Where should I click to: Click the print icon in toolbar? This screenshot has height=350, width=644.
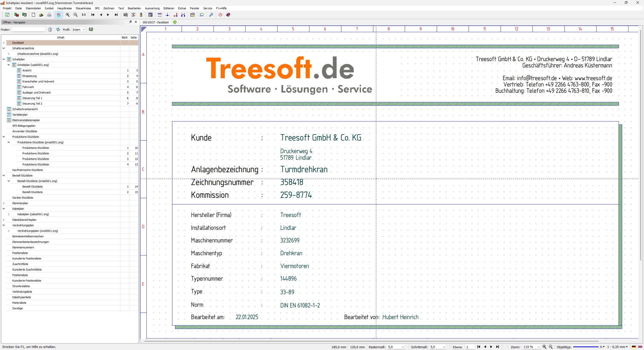(x=49, y=15)
